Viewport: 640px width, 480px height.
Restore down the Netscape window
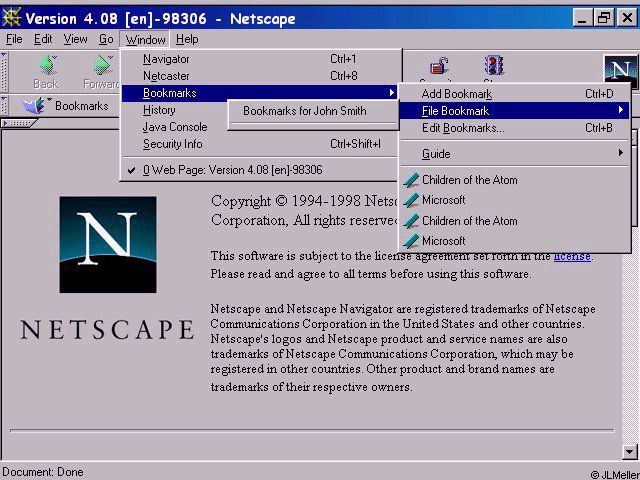(604, 18)
